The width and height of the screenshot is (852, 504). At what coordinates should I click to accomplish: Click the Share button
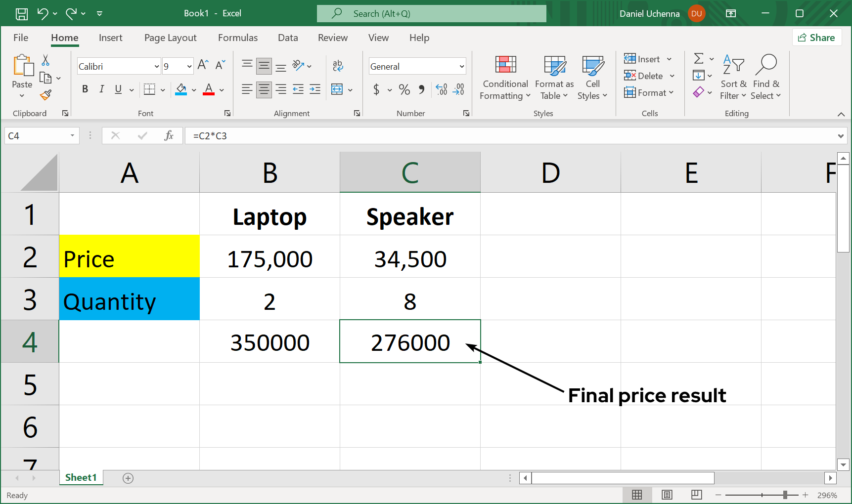pos(816,38)
